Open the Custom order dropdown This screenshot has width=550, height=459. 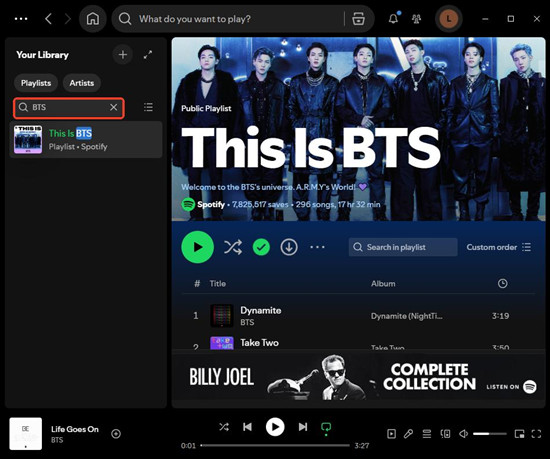click(498, 247)
